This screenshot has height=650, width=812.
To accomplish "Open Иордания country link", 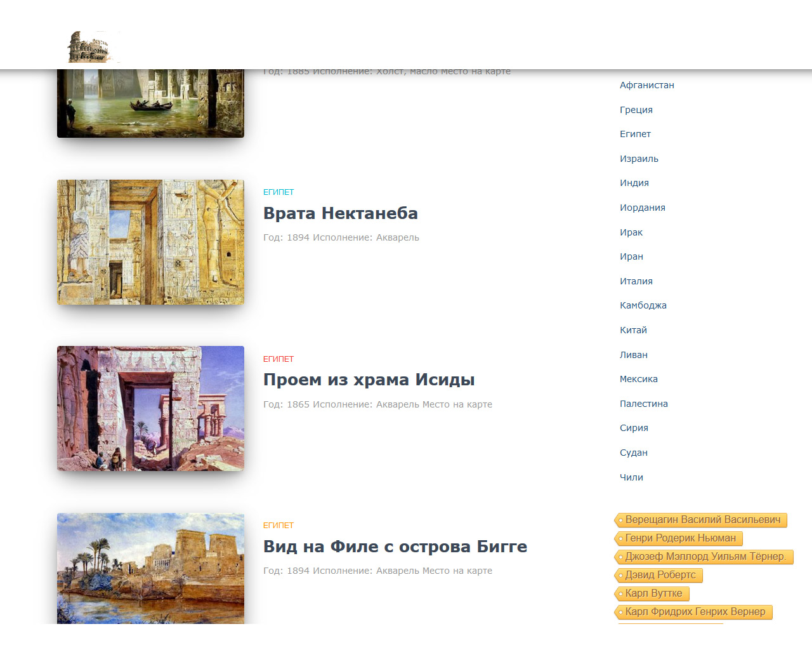I will click(643, 208).
